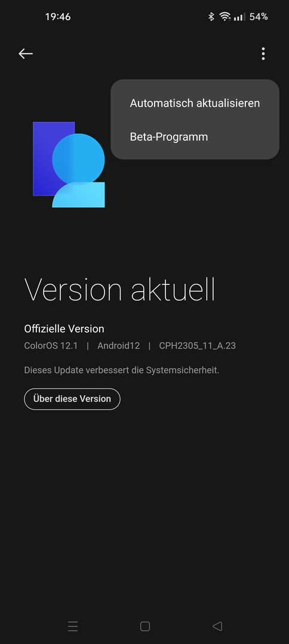Tap the mobile signal strength icon

(239, 17)
